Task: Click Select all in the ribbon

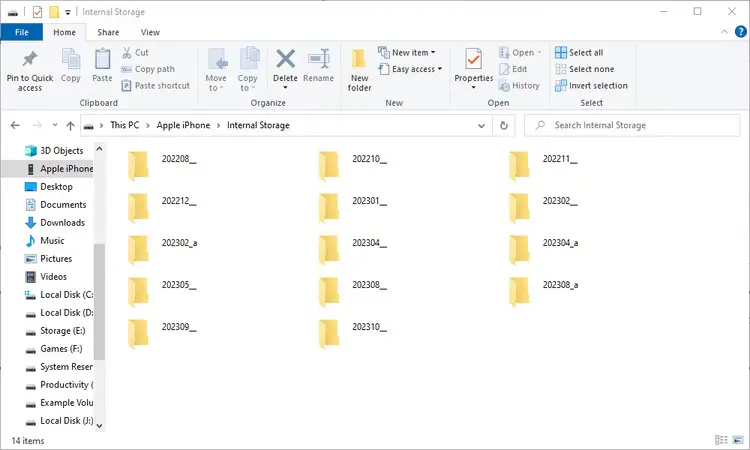Action: (x=579, y=52)
